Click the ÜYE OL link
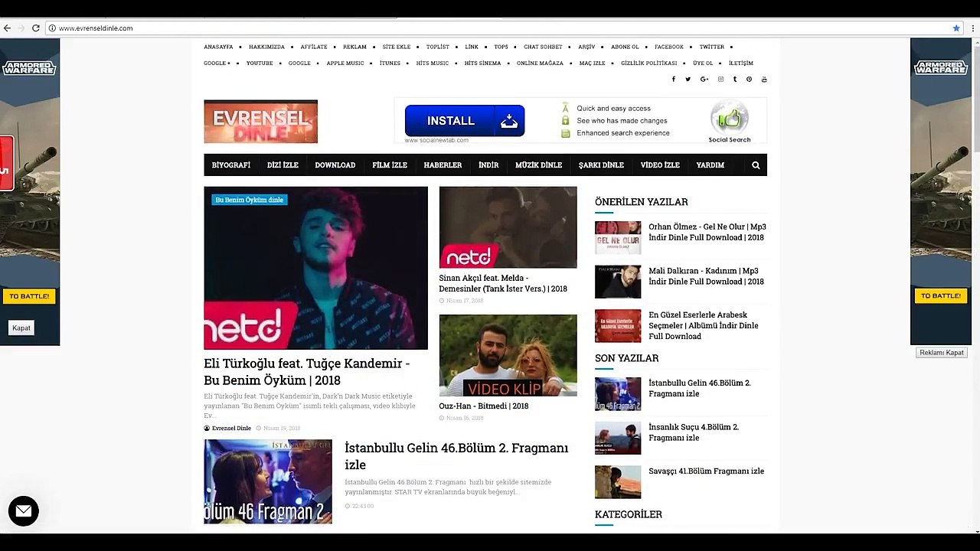This screenshot has height=551, width=980. pyautogui.click(x=703, y=64)
